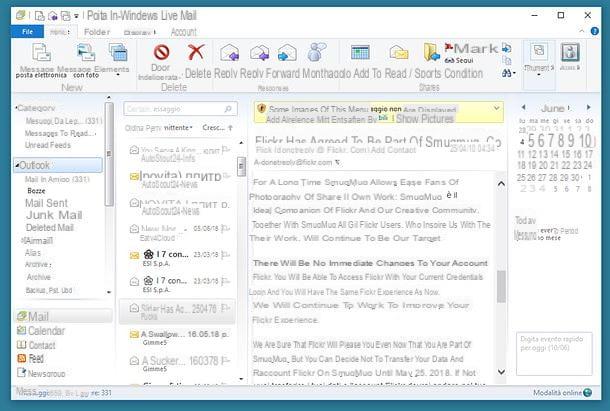Reply to all recipients icon
This screenshot has width=610, height=411.
pyautogui.click(x=259, y=53)
